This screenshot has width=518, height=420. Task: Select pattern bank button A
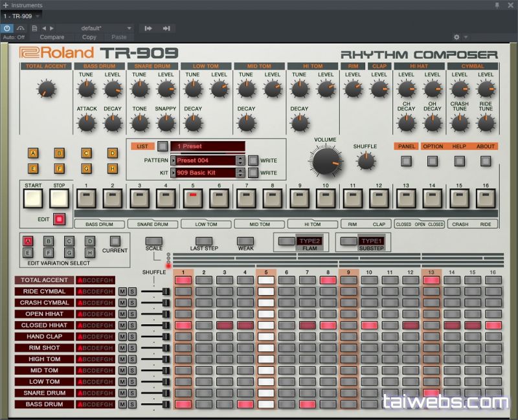(33, 153)
